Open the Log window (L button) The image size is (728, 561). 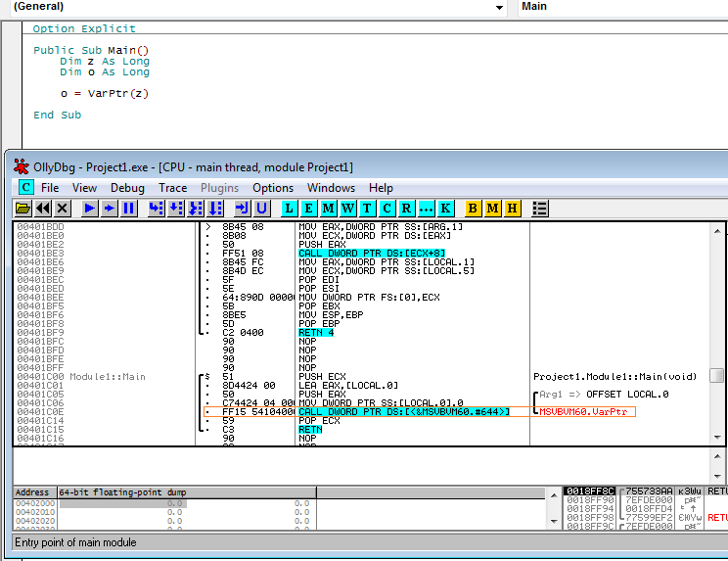(x=290, y=209)
